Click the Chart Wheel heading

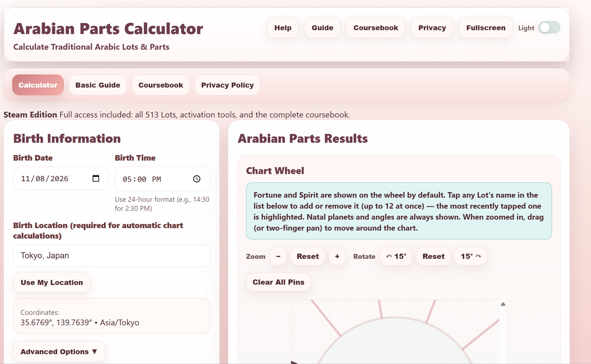tap(275, 171)
